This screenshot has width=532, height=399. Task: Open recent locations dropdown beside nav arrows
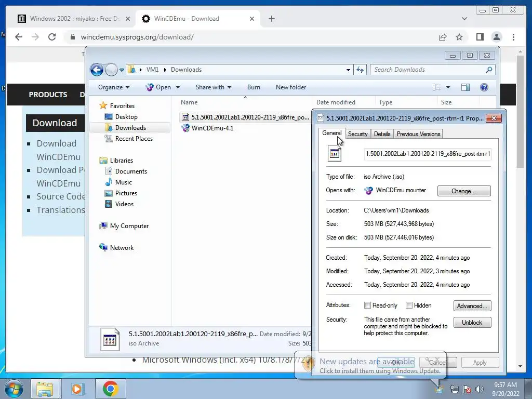pos(122,70)
